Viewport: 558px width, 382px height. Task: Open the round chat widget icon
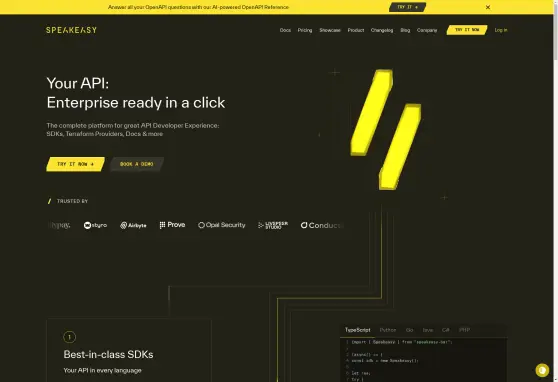[542, 370]
